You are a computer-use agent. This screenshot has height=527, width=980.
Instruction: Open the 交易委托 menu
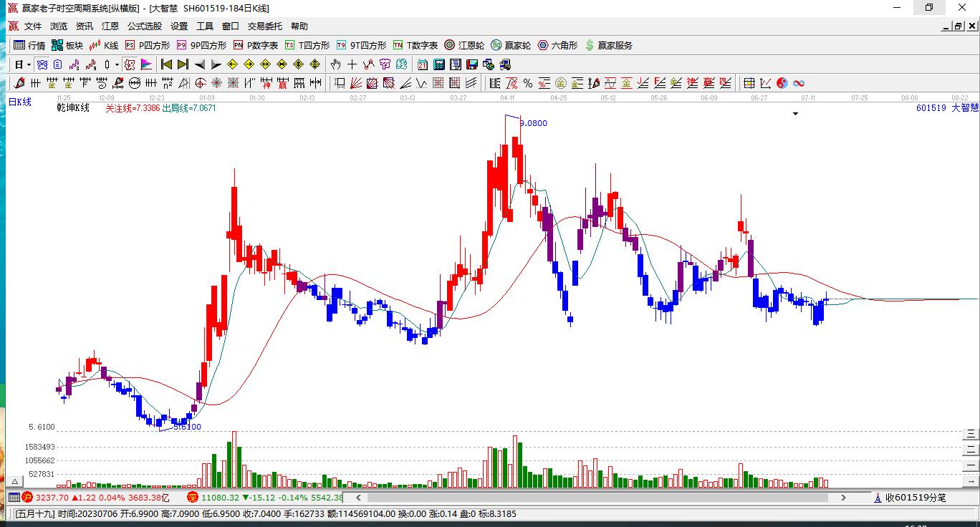click(x=265, y=26)
